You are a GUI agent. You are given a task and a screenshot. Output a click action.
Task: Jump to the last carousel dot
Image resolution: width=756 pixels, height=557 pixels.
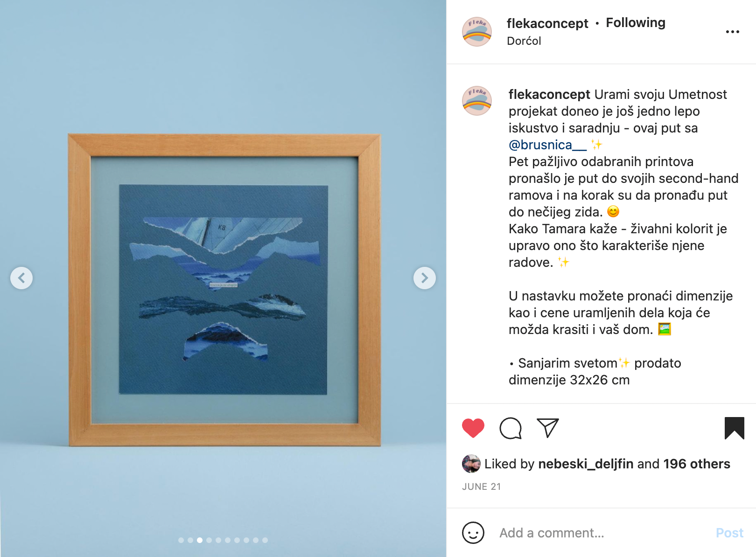pyautogui.click(x=265, y=540)
